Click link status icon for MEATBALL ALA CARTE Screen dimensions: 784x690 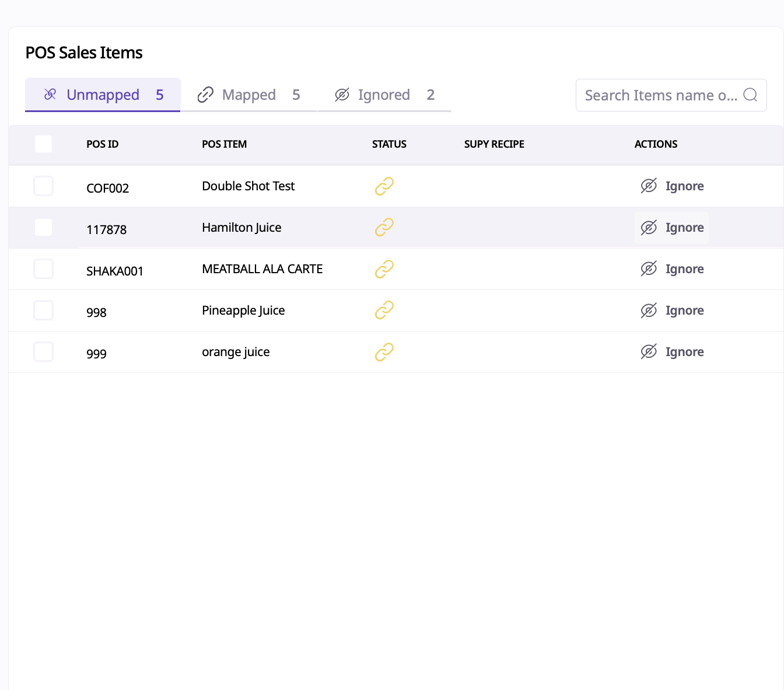pos(384,269)
